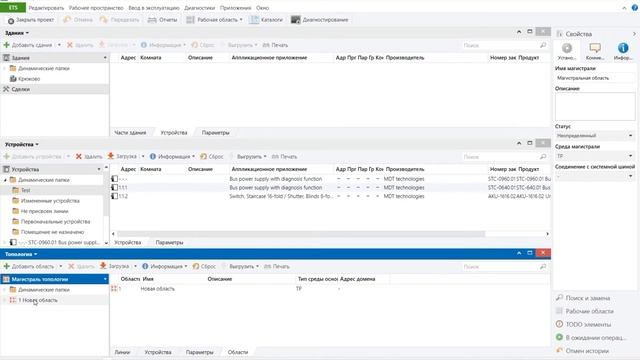Open Отчеты from the main toolbar
Image resolution: width=640 pixels, height=360 pixels.
point(162,20)
